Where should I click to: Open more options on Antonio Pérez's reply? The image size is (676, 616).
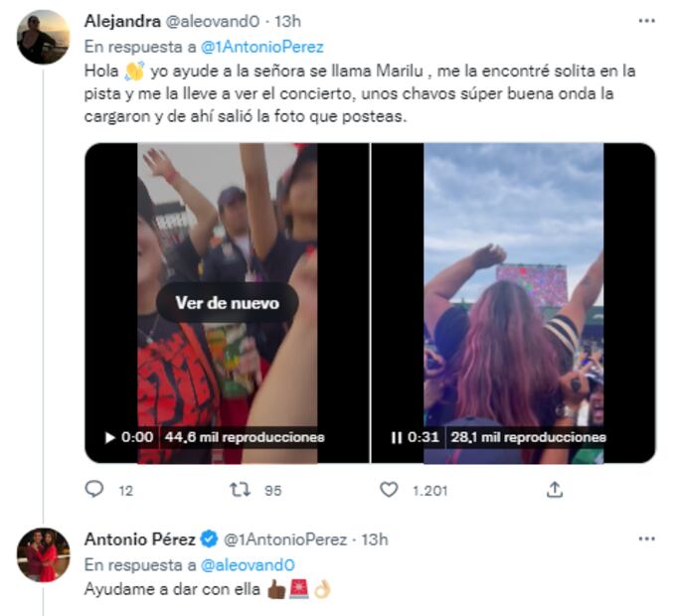coord(647,539)
